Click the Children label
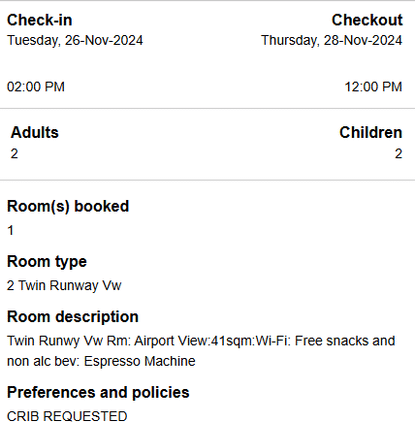415x428 pixels. [371, 132]
